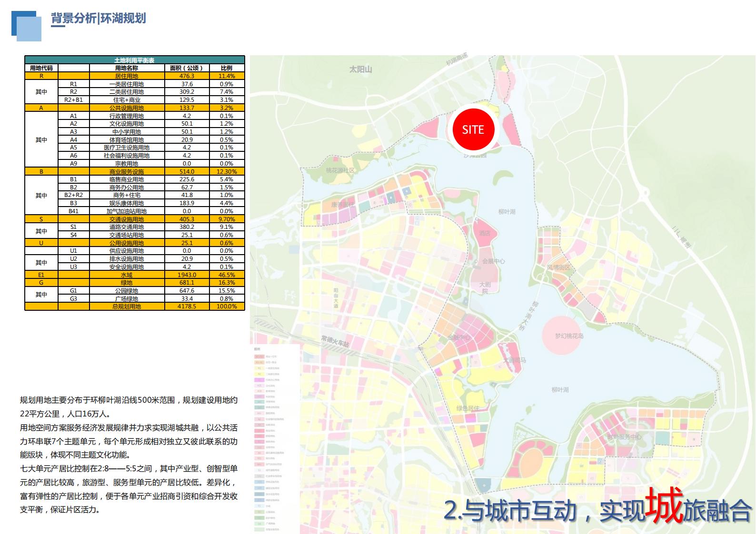Screen dimensions: 756x534
Task: Select the 安全设施用地 cell
Action: pyautogui.click(x=127, y=267)
